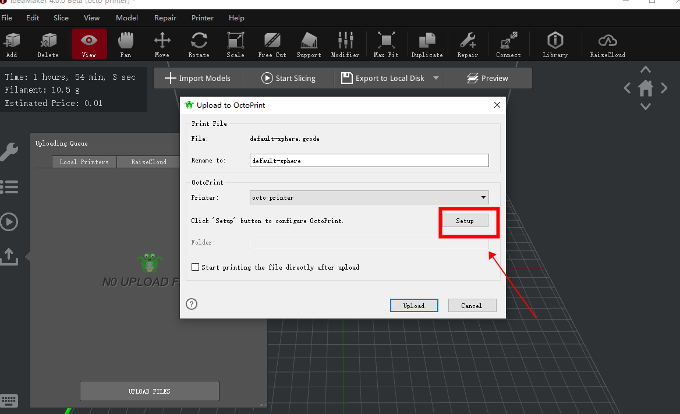The width and height of the screenshot is (680, 414).
Task: Rotate view with the down arrow
Action: pyautogui.click(x=645, y=106)
